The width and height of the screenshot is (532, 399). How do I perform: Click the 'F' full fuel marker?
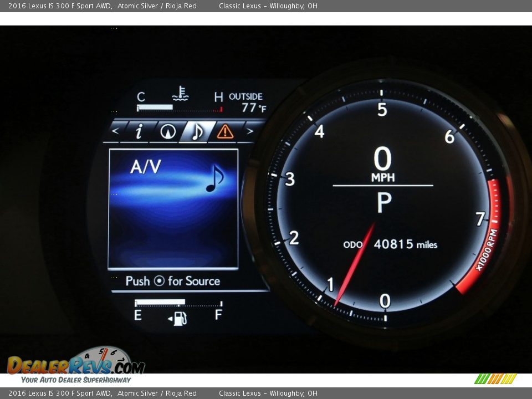pos(218,315)
